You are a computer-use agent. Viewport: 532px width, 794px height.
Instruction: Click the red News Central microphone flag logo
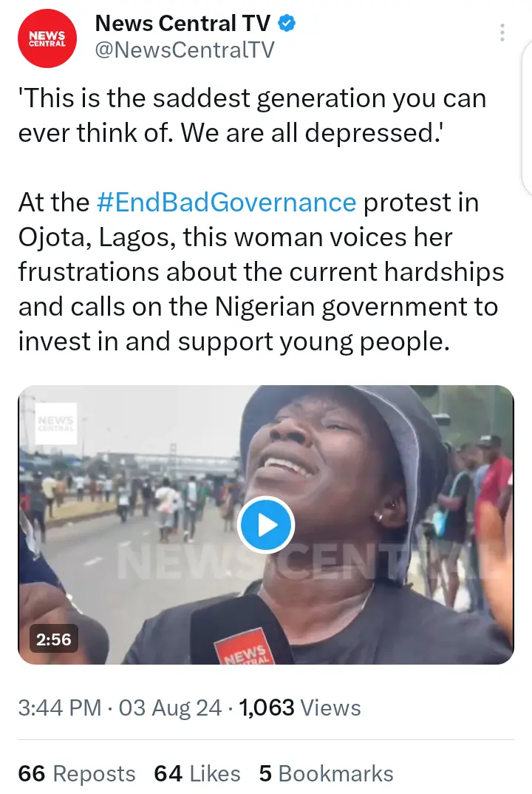[x=245, y=648]
